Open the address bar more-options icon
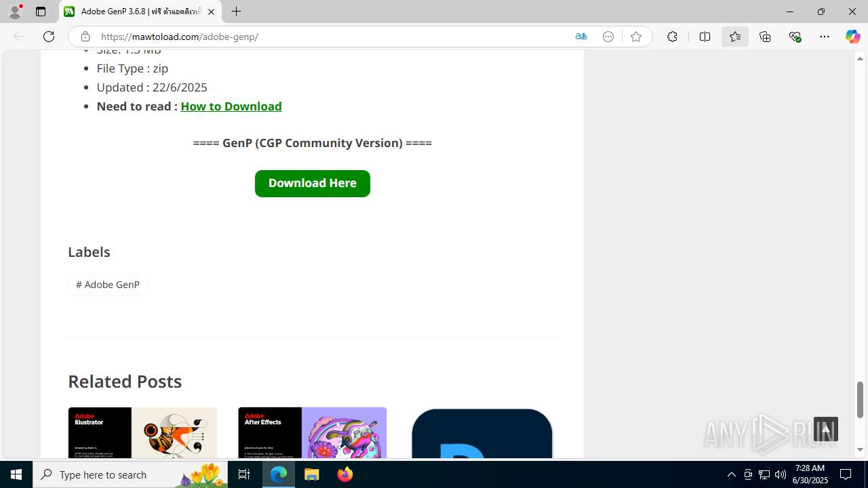This screenshot has height=488, width=868. (x=608, y=37)
